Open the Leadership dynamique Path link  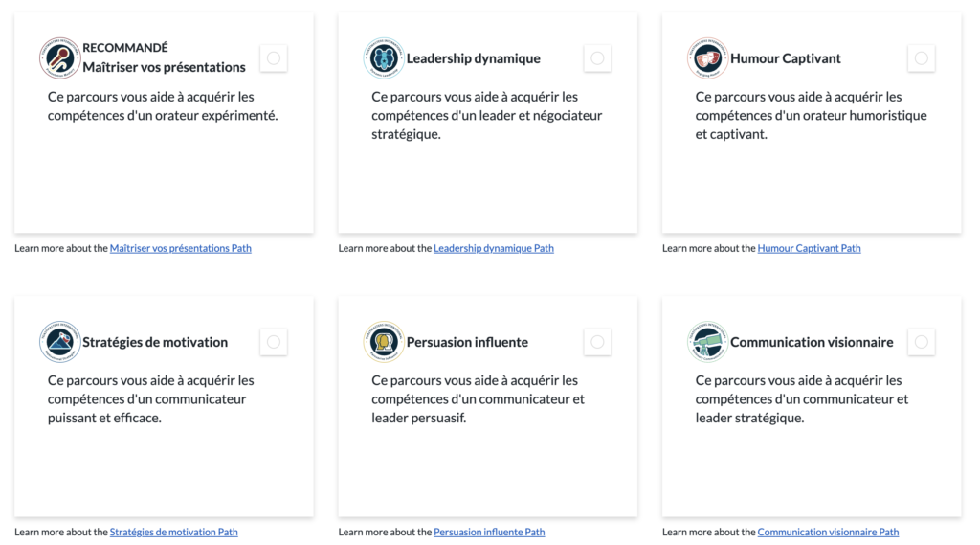[493, 249]
